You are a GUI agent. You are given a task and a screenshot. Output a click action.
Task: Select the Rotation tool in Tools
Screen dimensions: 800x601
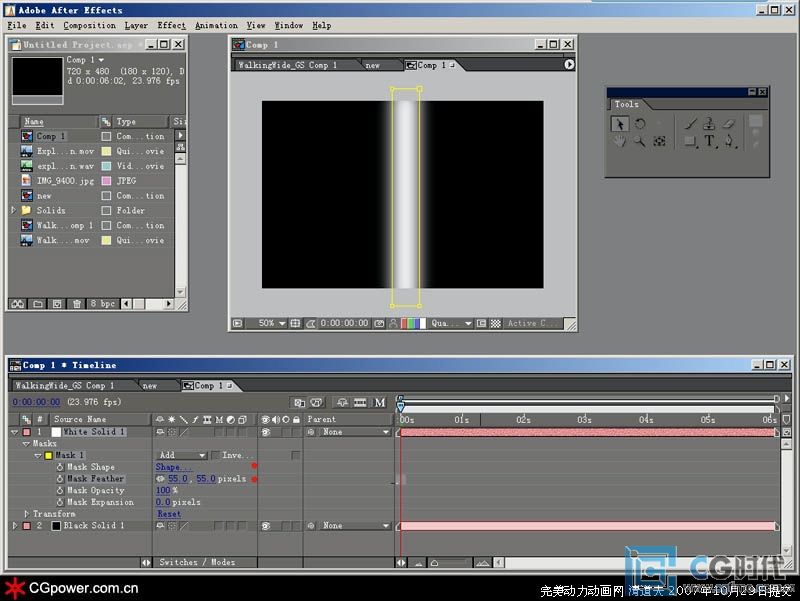click(x=640, y=124)
